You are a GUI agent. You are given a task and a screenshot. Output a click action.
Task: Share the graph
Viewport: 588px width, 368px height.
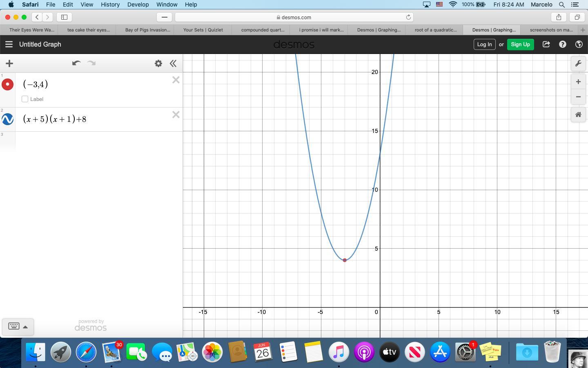click(546, 44)
